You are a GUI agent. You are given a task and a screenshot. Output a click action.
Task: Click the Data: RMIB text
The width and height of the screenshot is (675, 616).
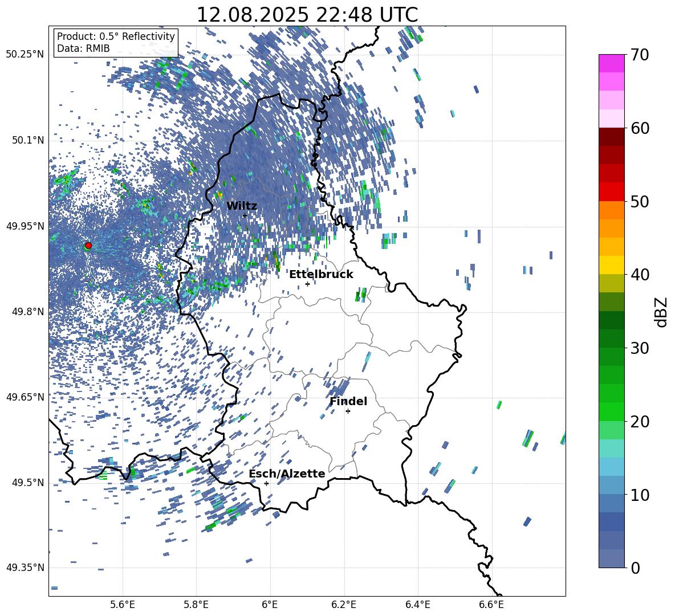coord(83,48)
